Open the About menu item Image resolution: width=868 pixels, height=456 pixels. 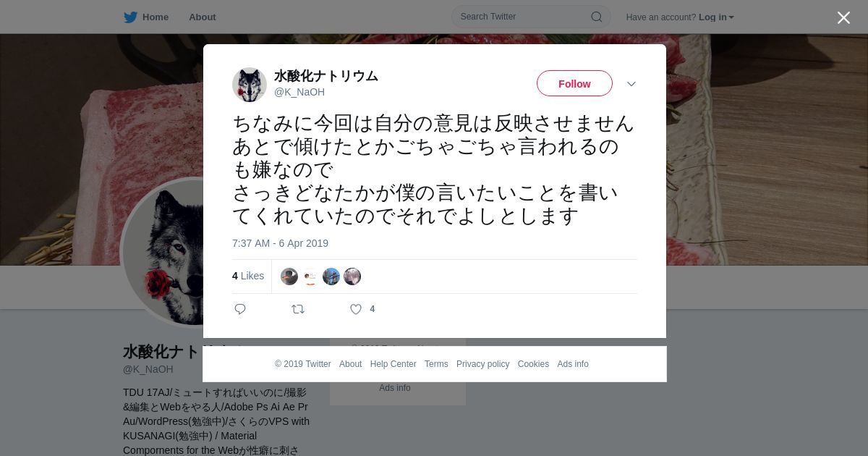[x=202, y=17]
